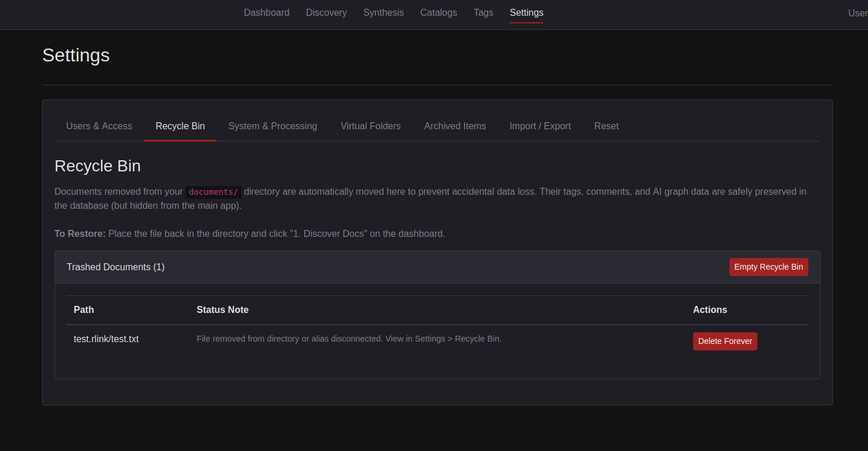Click the Settings item in top navigation
This screenshot has height=451, width=868.
pyautogui.click(x=526, y=13)
